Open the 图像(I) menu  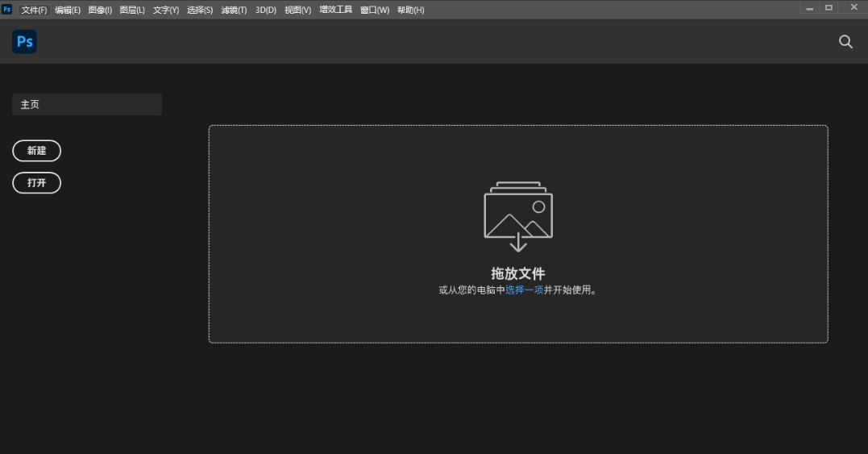(100, 10)
